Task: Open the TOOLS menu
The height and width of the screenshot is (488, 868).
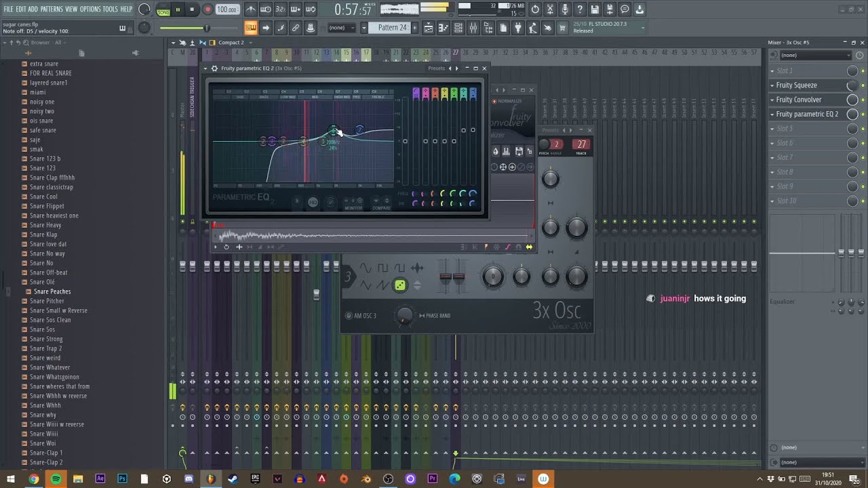Action: [110, 9]
